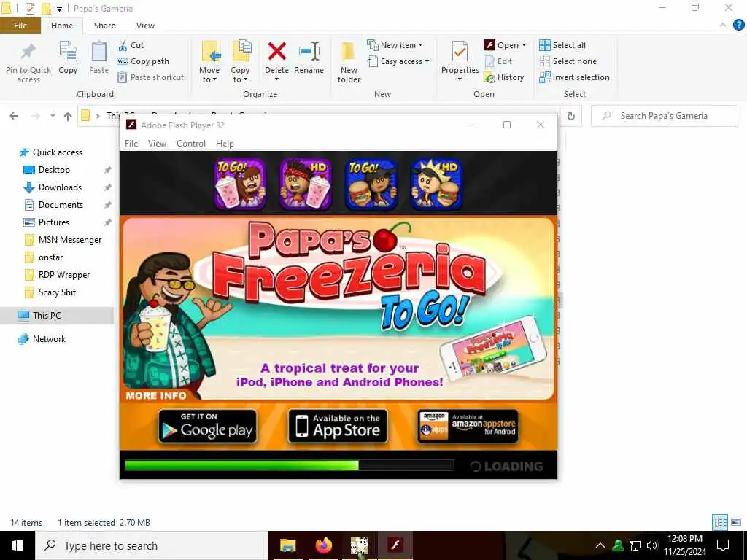Open File Explorer taskbar icon

pyautogui.click(x=287, y=545)
